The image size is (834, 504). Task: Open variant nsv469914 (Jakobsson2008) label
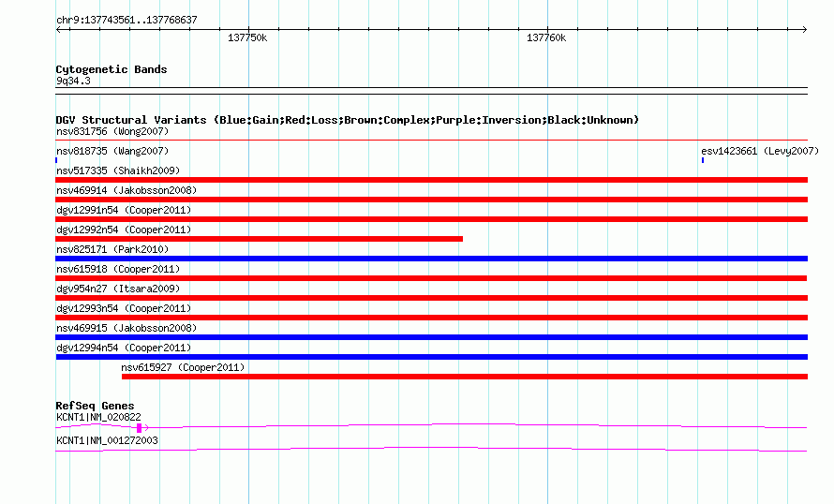(x=127, y=190)
